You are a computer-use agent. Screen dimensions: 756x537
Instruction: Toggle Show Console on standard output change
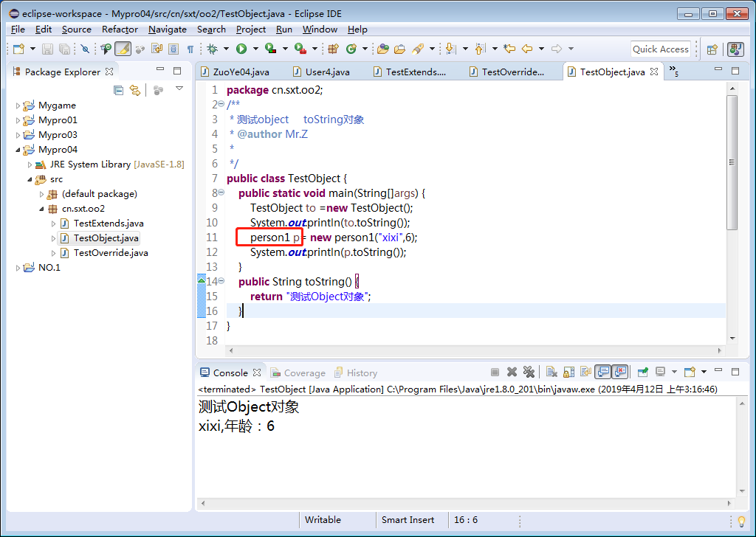point(603,372)
